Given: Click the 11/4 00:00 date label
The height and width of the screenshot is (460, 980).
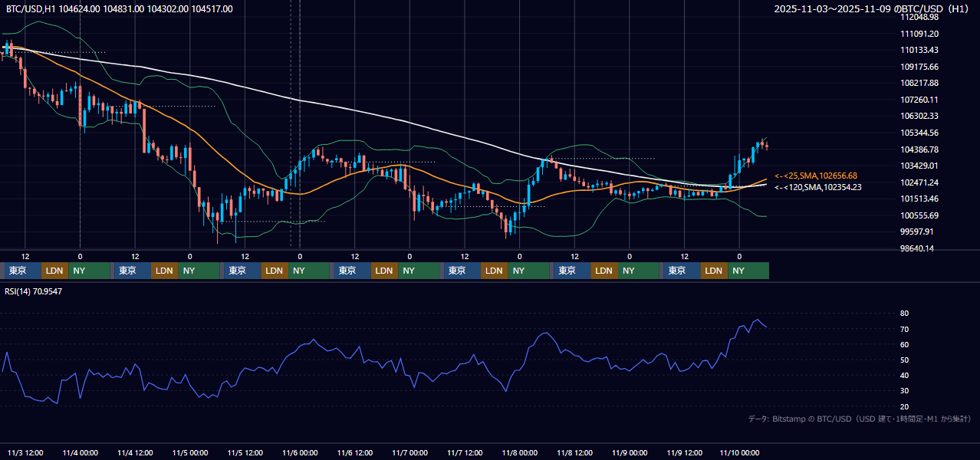Looking at the screenshot, I should pos(80,452).
